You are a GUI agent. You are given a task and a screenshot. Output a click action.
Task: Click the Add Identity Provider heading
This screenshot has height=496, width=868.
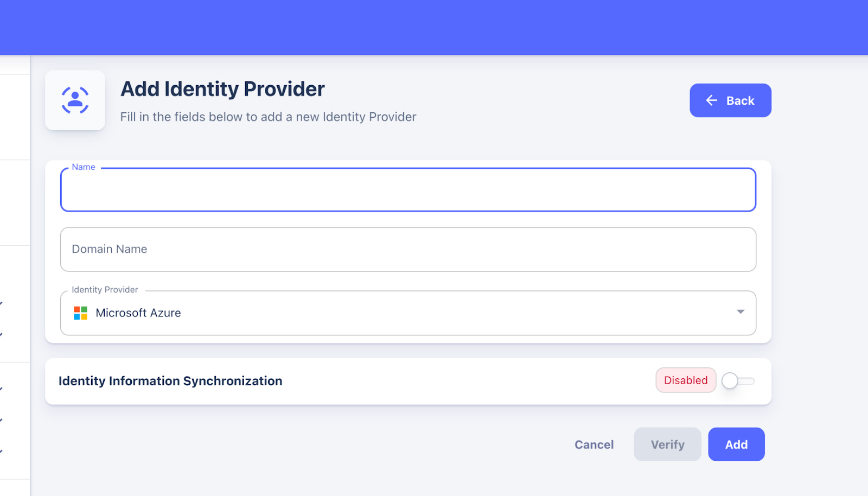click(x=222, y=88)
